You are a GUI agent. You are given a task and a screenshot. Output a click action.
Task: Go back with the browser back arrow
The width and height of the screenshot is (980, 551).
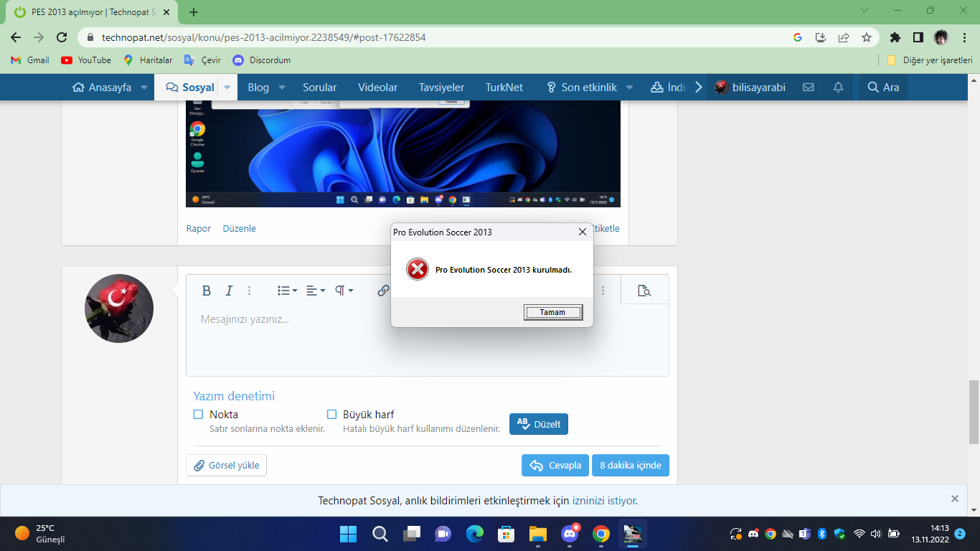point(16,37)
